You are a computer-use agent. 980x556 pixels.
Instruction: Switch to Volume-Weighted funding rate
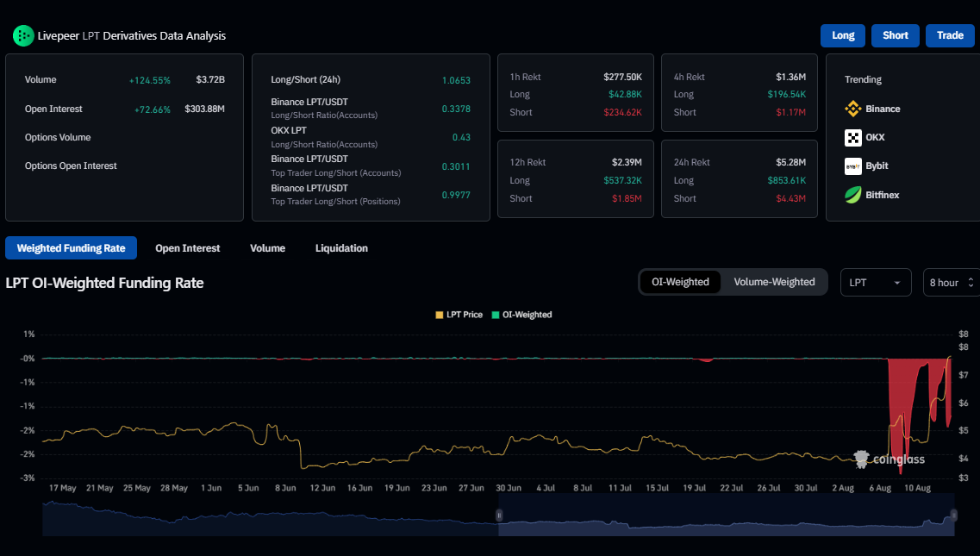coord(773,282)
